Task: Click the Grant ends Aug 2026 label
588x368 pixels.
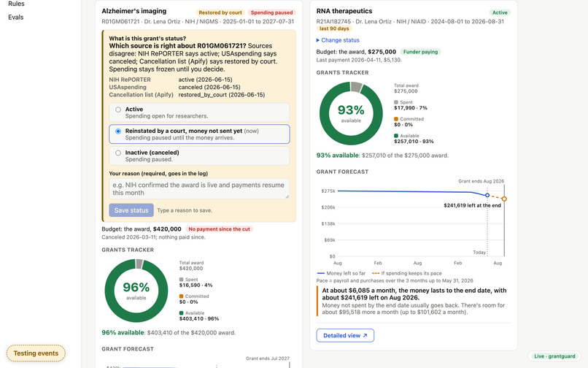Action: (481, 181)
